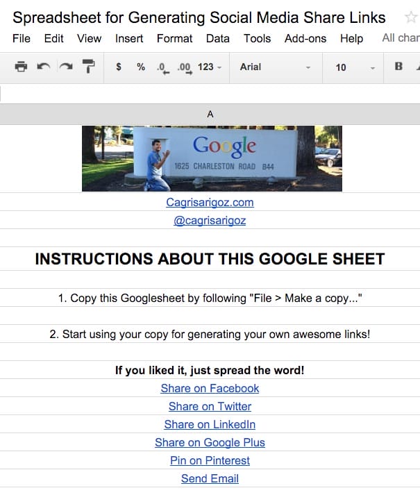The width and height of the screenshot is (420, 504).
Task: Star this spreadsheet document
Action: 411,17
